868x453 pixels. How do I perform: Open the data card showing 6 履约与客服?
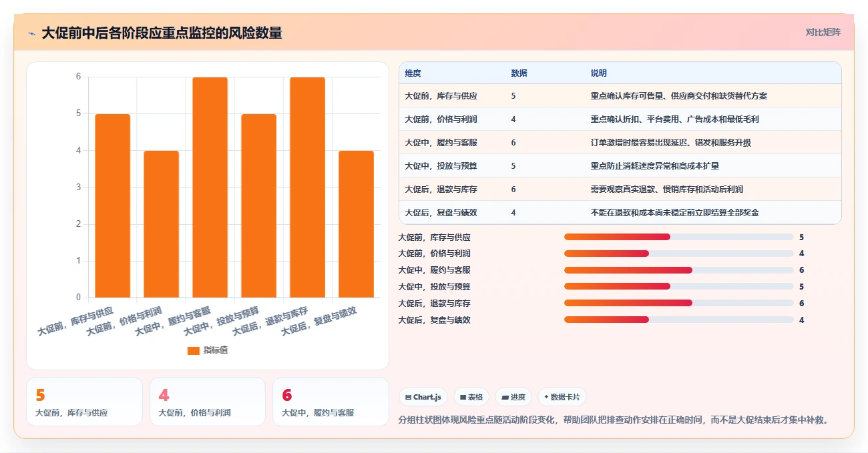(x=331, y=402)
